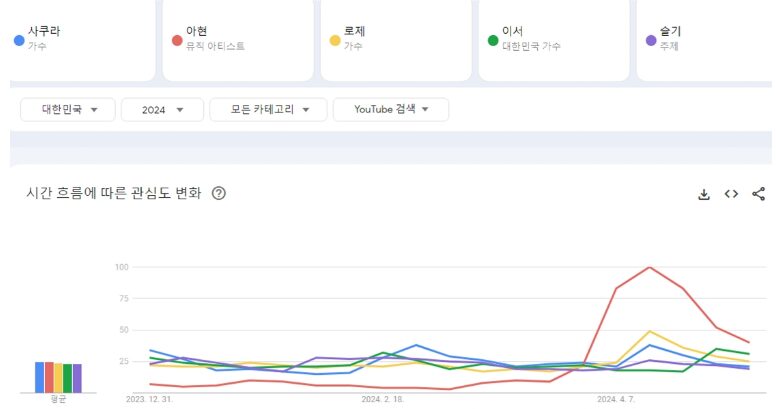This screenshot has width=776, height=409.
Task: Expand the 모든 카테고리 dropdown
Action: click(x=268, y=110)
